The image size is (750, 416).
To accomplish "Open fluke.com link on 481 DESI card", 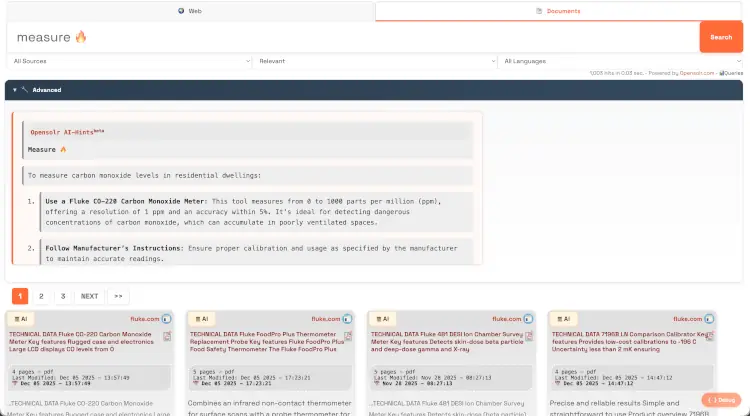I will click(x=507, y=319).
